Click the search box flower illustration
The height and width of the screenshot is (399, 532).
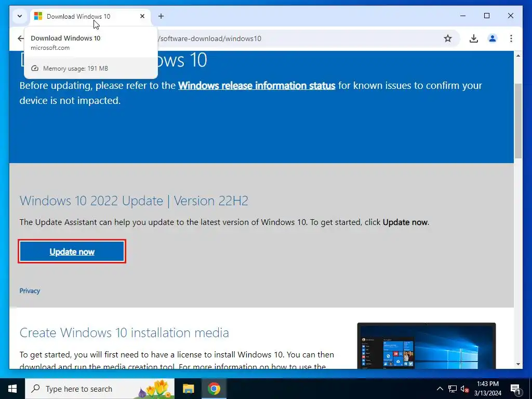click(x=155, y=389)
